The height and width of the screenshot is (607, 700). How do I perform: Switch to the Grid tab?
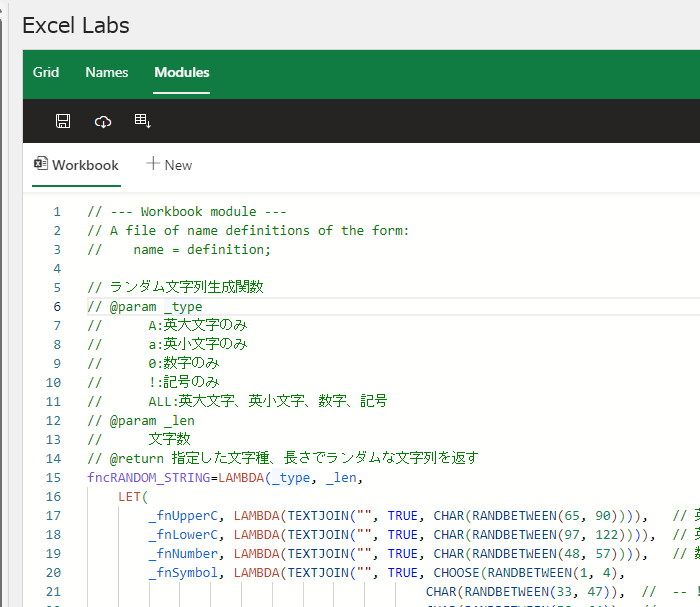[46, 72]
